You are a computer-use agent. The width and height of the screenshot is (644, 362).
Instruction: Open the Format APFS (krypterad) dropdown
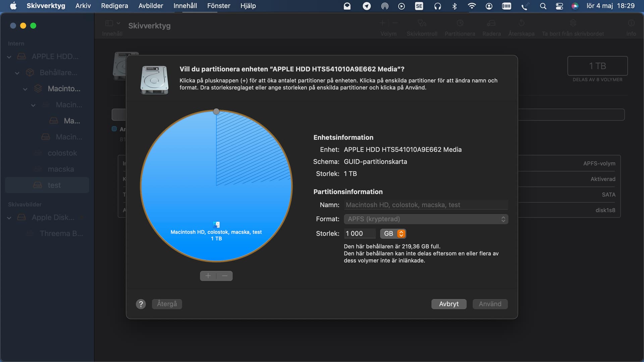click(426, 219)
